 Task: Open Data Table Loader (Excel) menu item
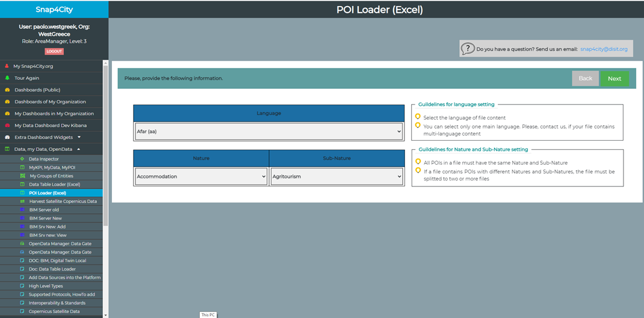[54, 185]
